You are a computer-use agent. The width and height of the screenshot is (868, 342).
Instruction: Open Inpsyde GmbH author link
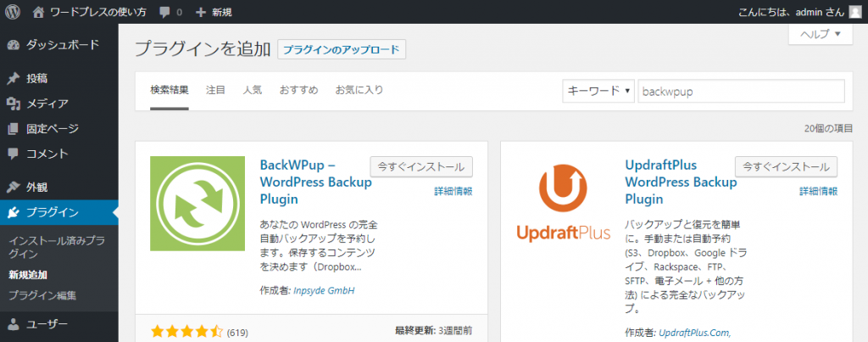[323, 290]
